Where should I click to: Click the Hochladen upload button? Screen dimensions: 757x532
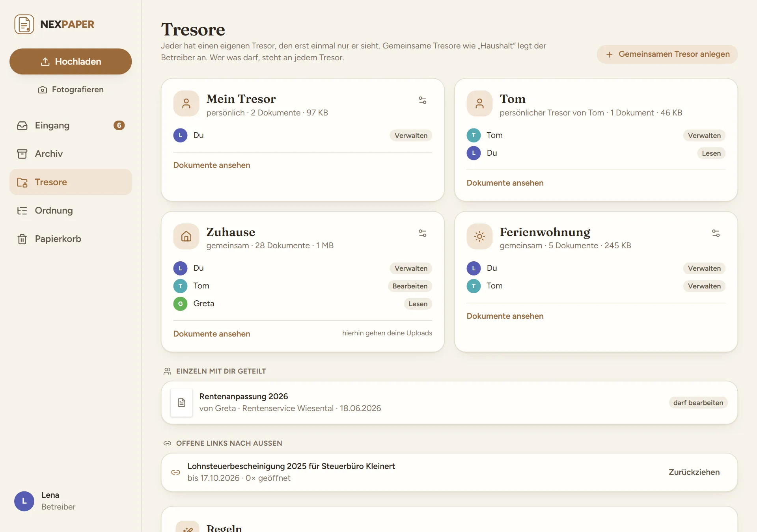(71, 61)
